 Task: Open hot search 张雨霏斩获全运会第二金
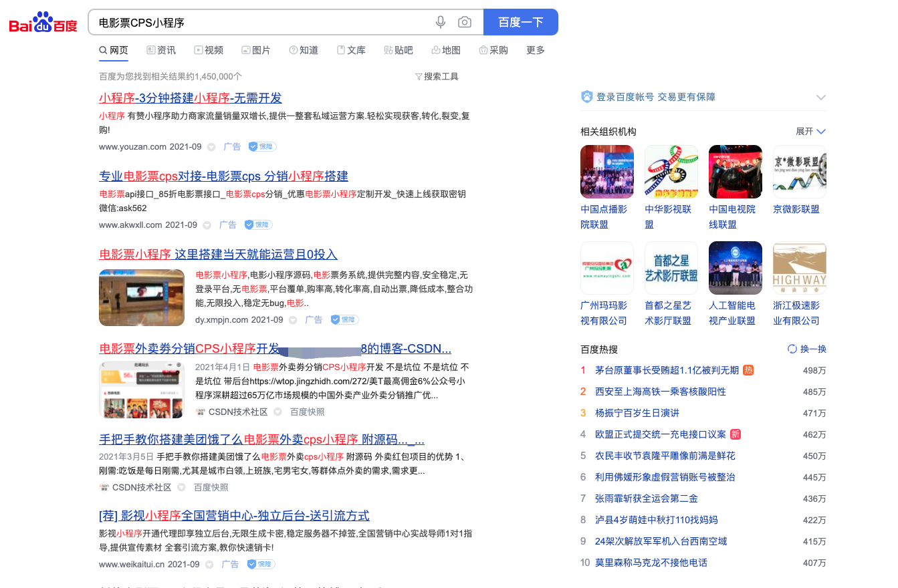pos(647,498)
